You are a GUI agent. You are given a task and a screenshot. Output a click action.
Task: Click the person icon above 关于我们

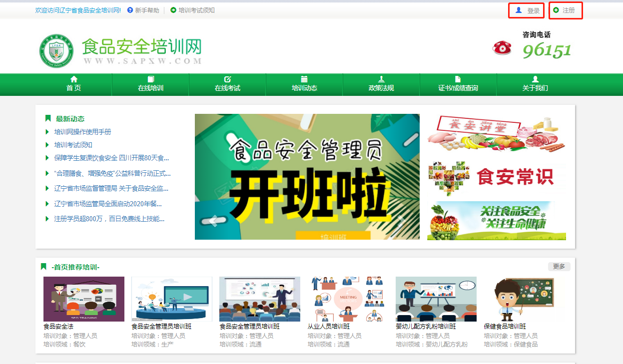click(x=535, y=79)
